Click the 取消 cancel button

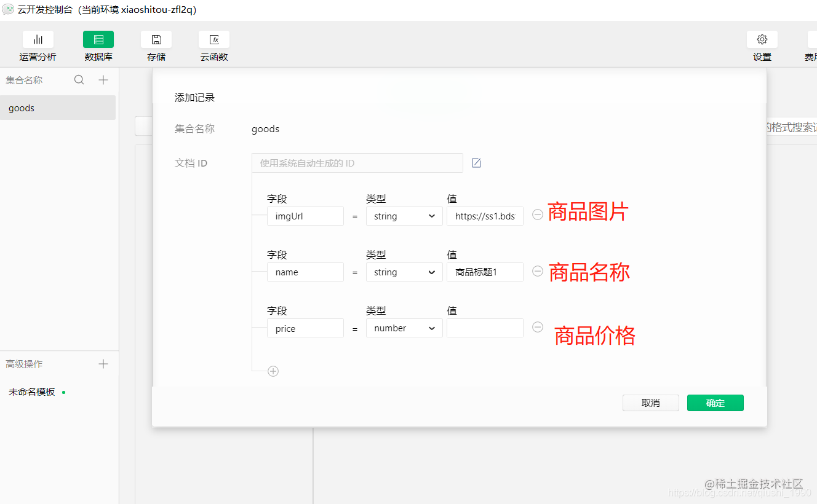pos(651,403)
